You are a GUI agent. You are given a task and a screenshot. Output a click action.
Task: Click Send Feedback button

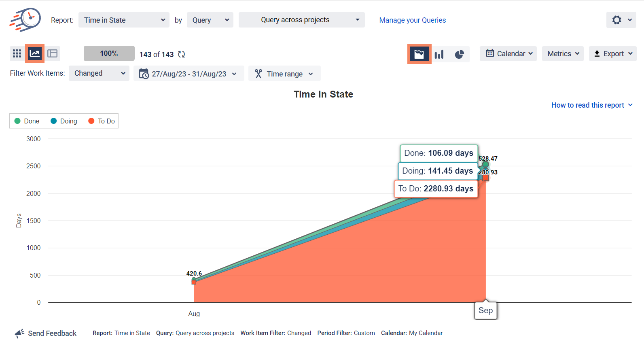pos(46,333)
